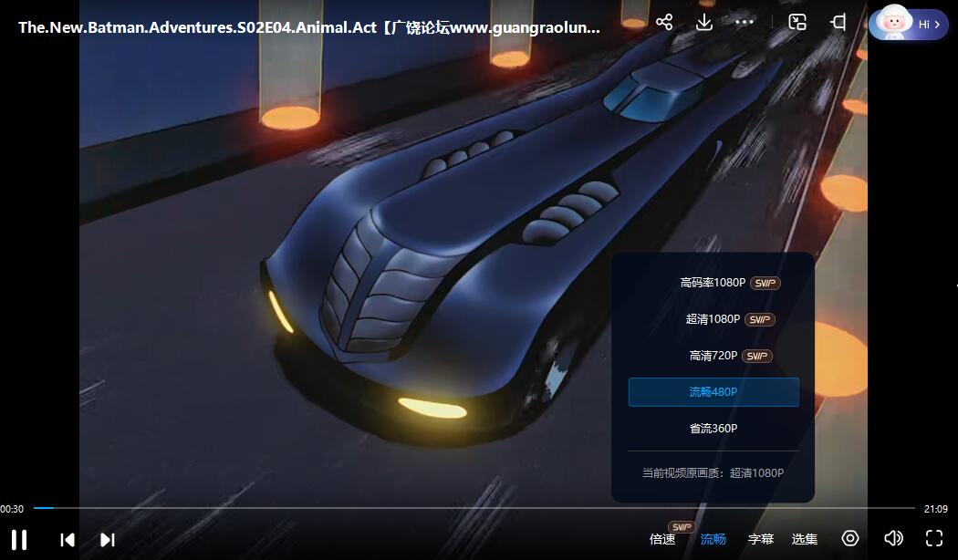Screen dimensions: 958x560
Task: Select 超清1080P quality
Action: [713, 319]
